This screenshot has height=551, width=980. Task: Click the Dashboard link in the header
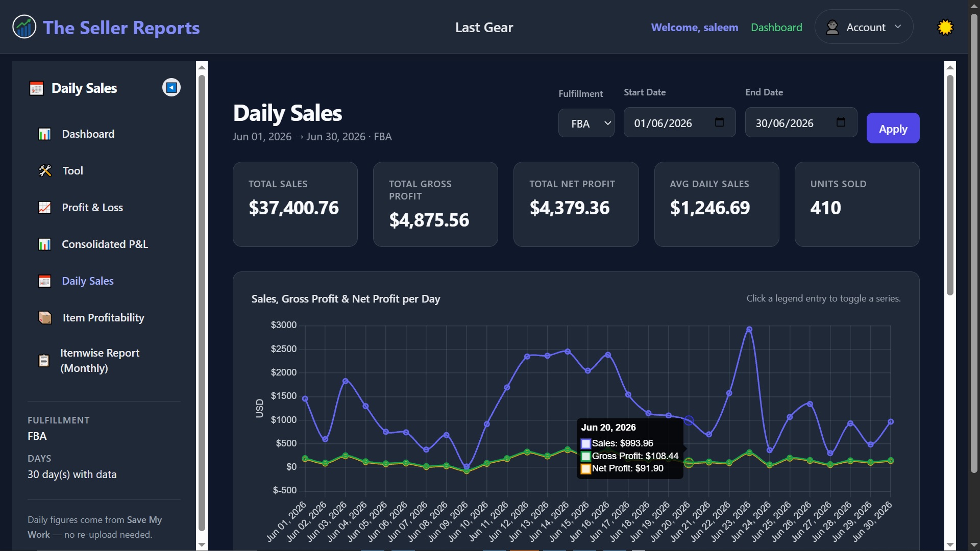[776, 27]
